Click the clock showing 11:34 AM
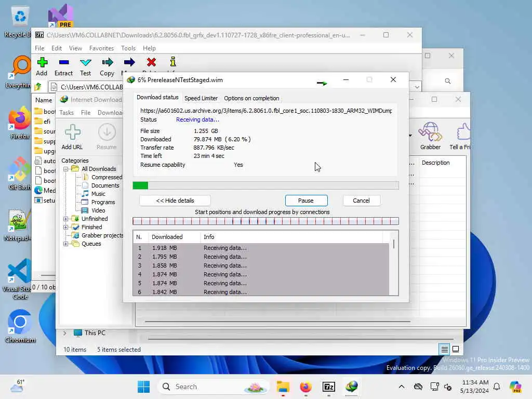The image size is (532, 399). (475, 382)
